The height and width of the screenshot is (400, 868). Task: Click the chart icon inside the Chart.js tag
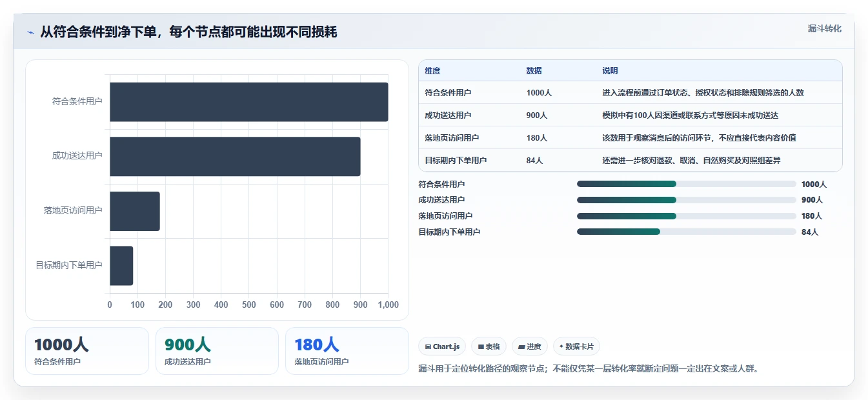428,347
